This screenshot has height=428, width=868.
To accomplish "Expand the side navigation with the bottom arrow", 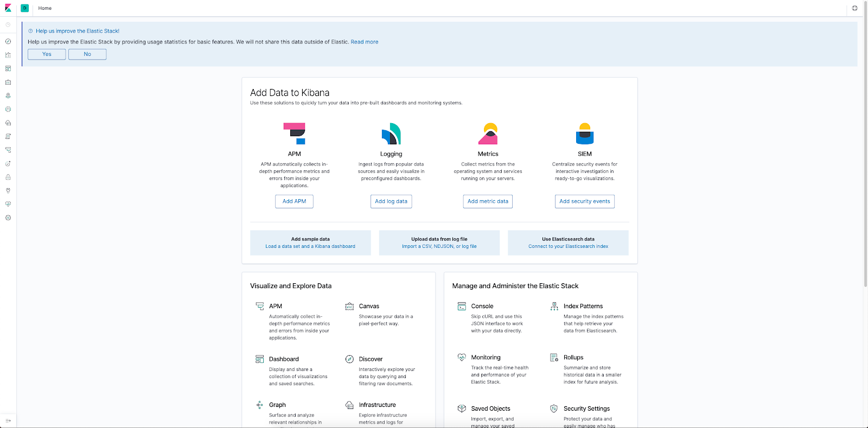I will pyautogui.click(x=8, y=420).
